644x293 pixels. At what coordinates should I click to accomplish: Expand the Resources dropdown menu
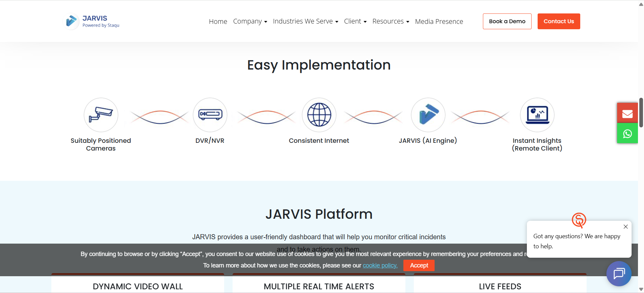click(x=391, y=22)
